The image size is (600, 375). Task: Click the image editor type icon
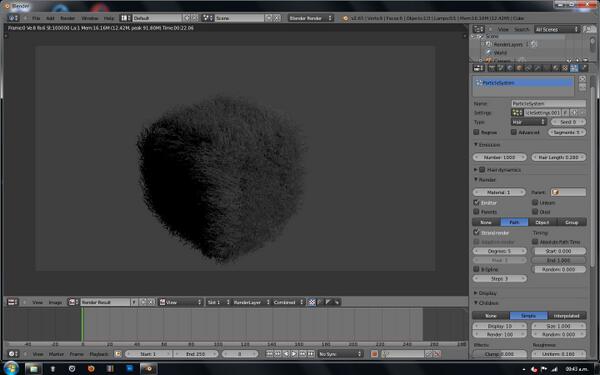12,302
